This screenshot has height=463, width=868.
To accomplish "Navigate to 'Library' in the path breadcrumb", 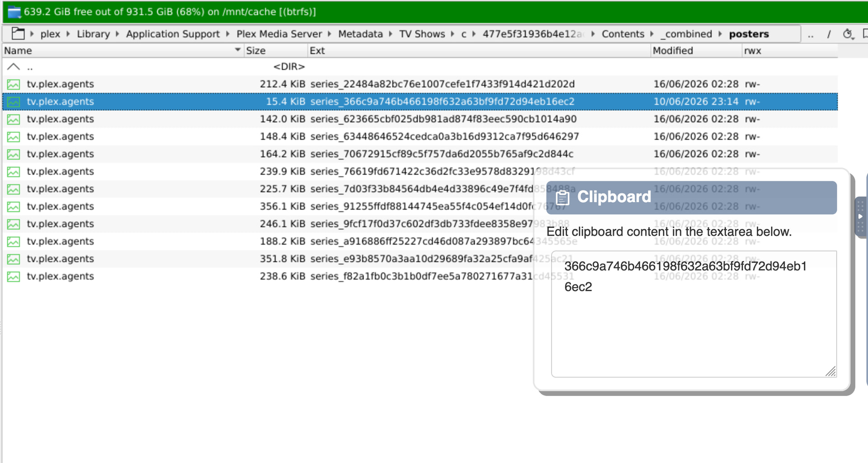I will [93, 34].
